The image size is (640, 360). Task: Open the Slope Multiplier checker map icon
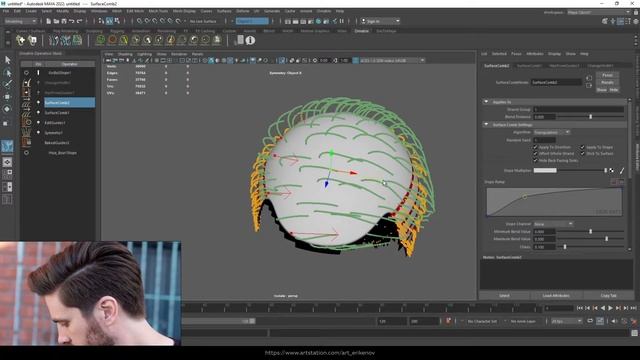tap(611, 171)
